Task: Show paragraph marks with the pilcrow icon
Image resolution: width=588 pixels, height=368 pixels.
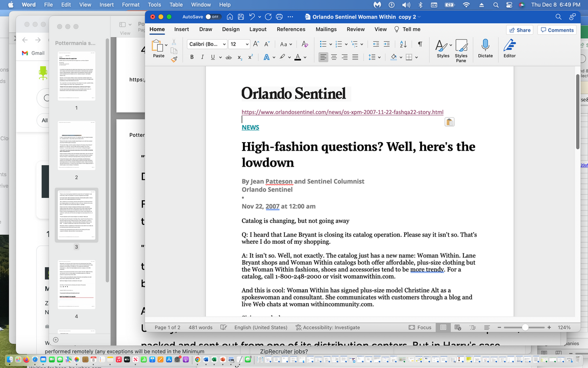Action: pos(420,44)
